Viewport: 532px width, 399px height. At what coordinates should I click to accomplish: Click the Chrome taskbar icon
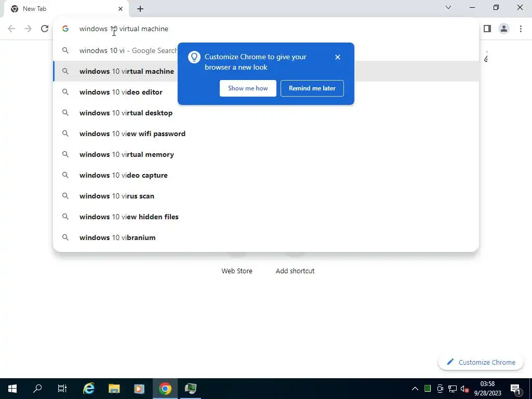pyautogui.click(x=165, y=389)
